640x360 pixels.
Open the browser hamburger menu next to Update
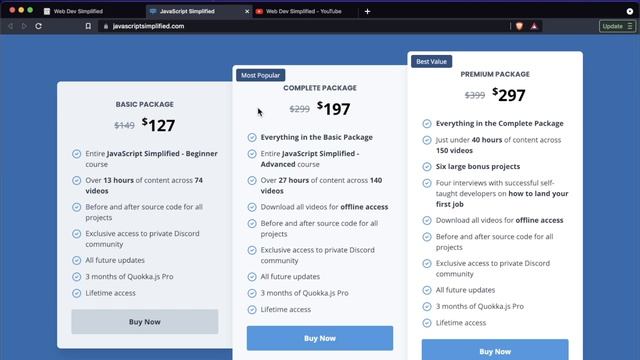(x=630, y=26)
